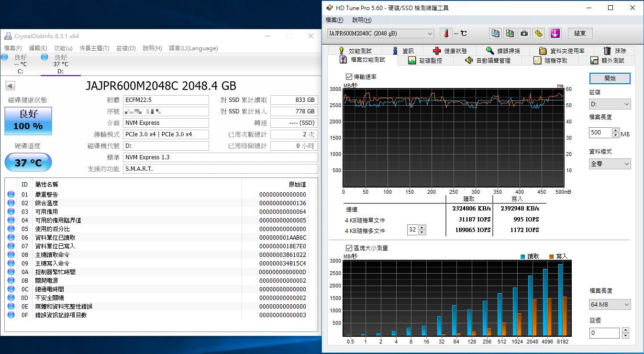The width and height of the screenshot is (644, 354).
Task: Click status circle of row 03 可用備用
Action: click(11, 212)
